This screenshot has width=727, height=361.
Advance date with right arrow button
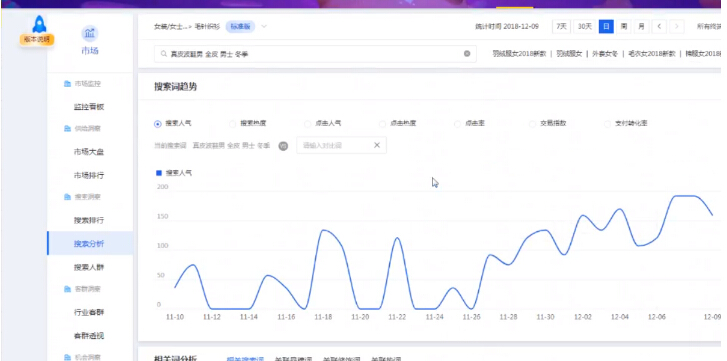click(x=677, y=26)
